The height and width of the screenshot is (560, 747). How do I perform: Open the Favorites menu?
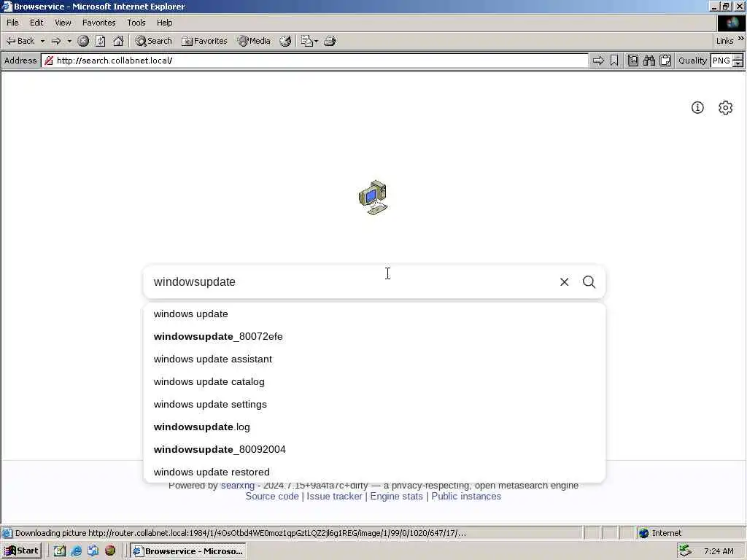[x=98, y=23]
